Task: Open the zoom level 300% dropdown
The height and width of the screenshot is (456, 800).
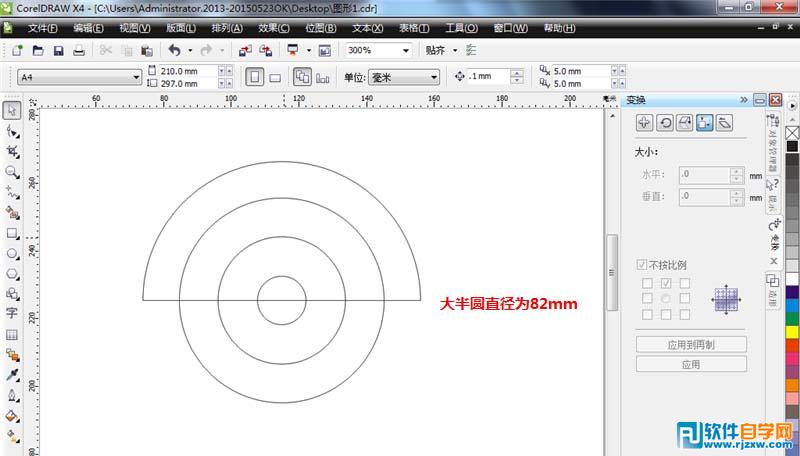Action: (x=406, y=50)
